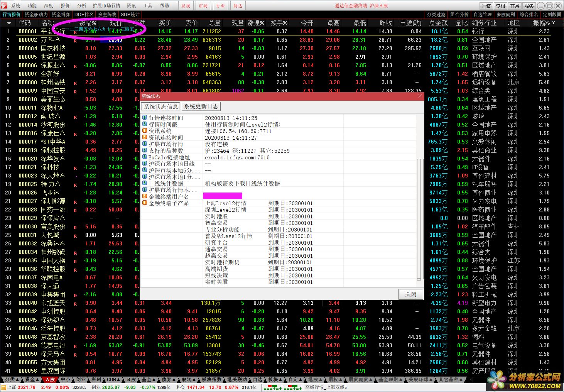Image resolution: width=564 pixels, height=392 pixels.
Task: Open the 功能 menu
Action: tap(32, 6)
